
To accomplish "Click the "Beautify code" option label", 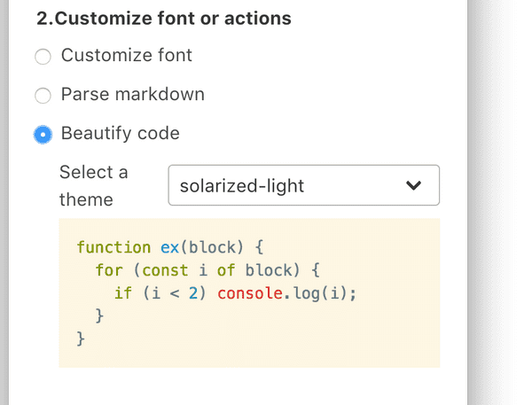I will [120, 134].
